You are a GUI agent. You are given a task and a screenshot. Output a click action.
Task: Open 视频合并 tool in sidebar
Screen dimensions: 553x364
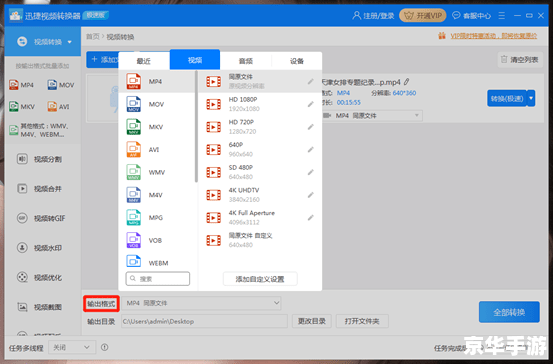click(x=40, y=189)
